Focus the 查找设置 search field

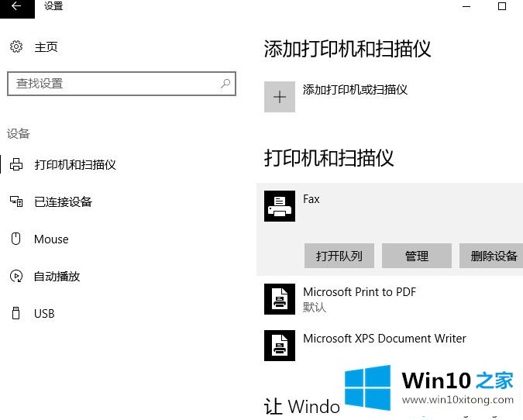(122, 84)
